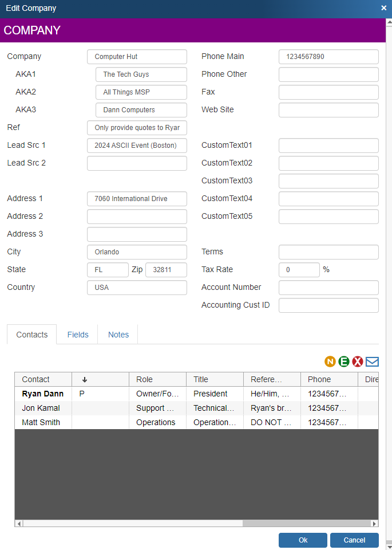Click the Ok button
Viewport: 392px width, 550px height.
pos(303,540)
